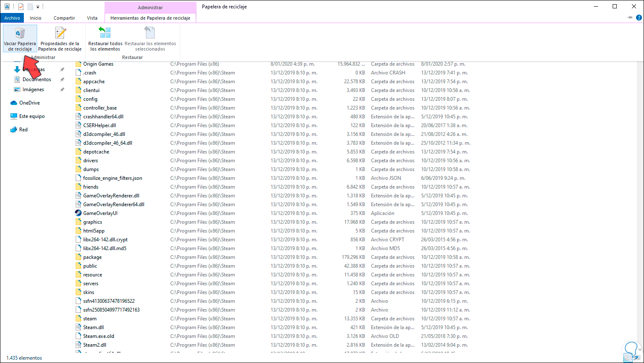
Task: Select the resource folder name
Action: click(x=93, y=275)
